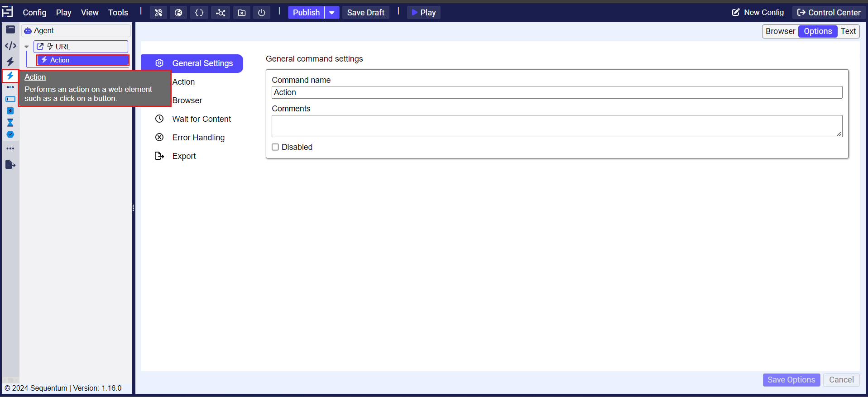Click the Cancel button
868x397 pixels.
pyautogui.click(x=841, y=380)
